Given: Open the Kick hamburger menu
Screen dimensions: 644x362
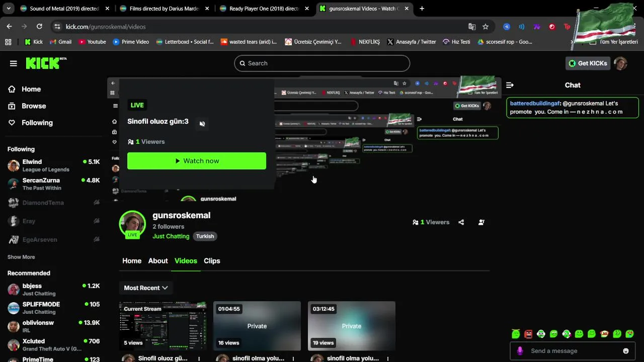Looking at the screenshot, I should [x=14, y=63].
